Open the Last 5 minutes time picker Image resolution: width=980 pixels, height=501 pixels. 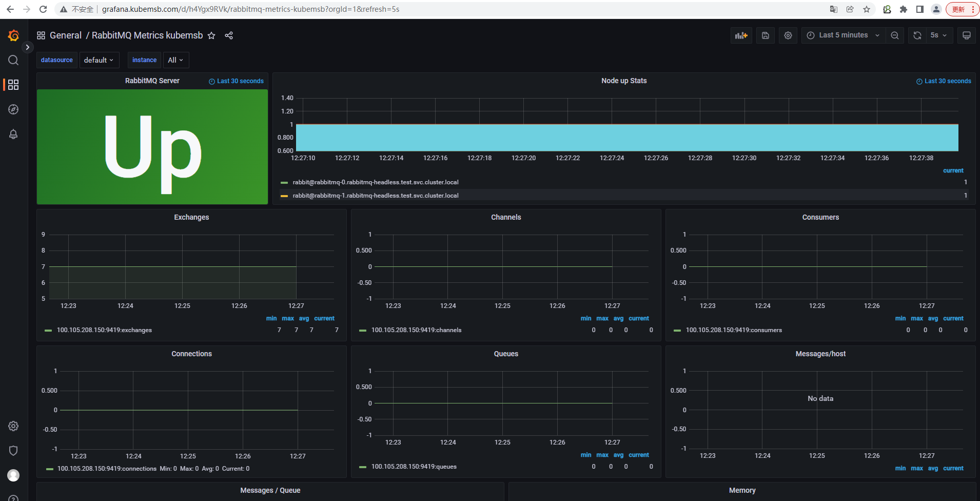pyautogui.click(x=843, y=35)
